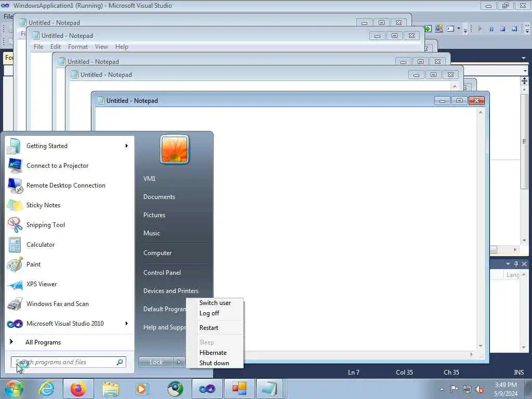This screenshot has width=532, height=399.
Task: Open Paint from the Start menu
Action: [70, 264]
